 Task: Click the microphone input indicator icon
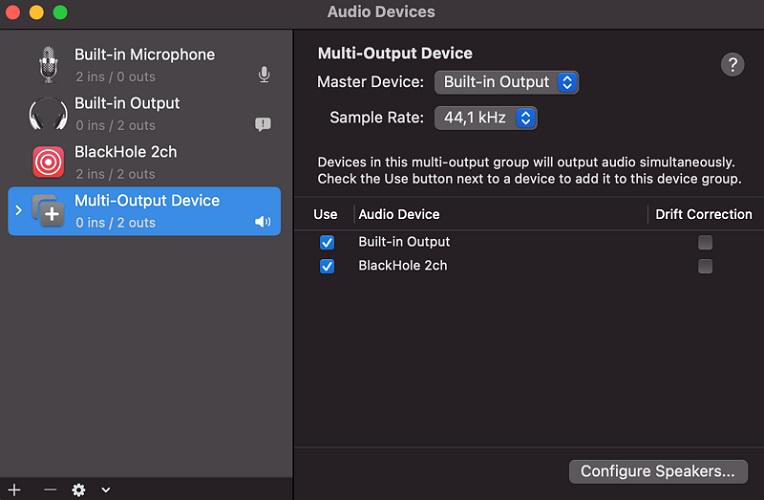point(264,75)
